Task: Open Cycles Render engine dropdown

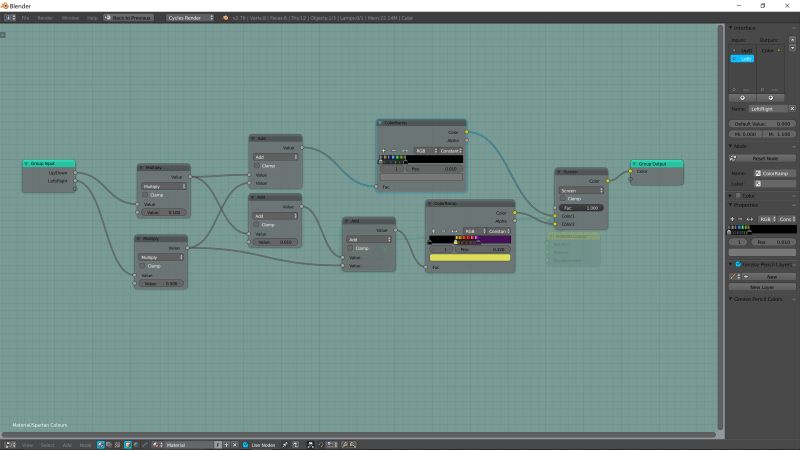Action: click(x=190, y=18)
